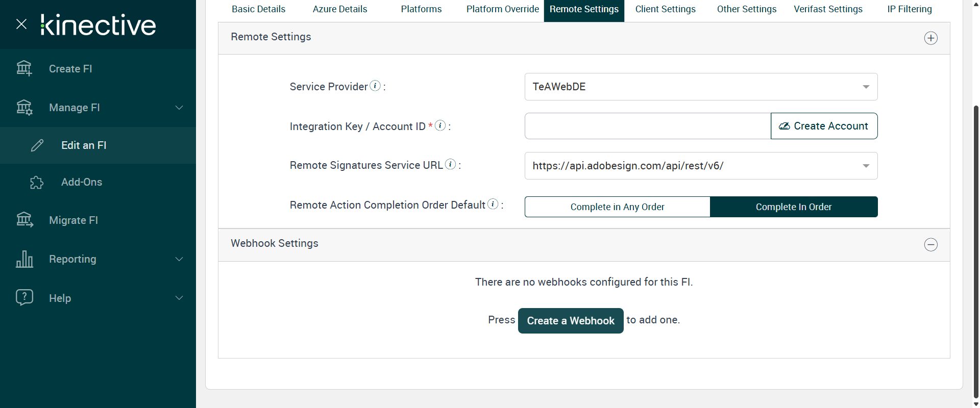
Task: Click the Reporting bar chart icon
Action: pos(24,259)
